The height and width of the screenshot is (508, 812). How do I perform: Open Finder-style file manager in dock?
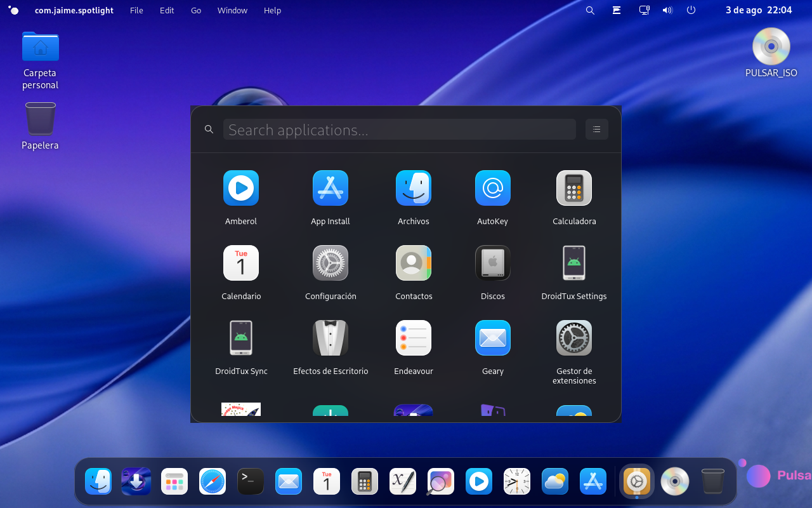[x=98, y=481]
